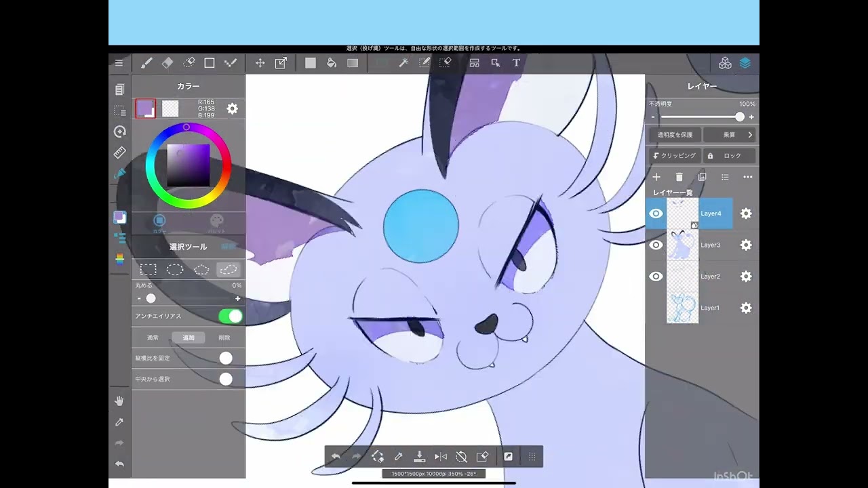Click the Protect Alpha (透明度を保護) button
Screen dimensions: 868x488
coord(675,135)
